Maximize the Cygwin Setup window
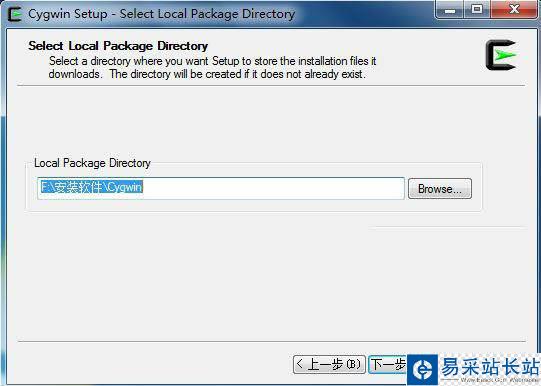 coord(477,9)
